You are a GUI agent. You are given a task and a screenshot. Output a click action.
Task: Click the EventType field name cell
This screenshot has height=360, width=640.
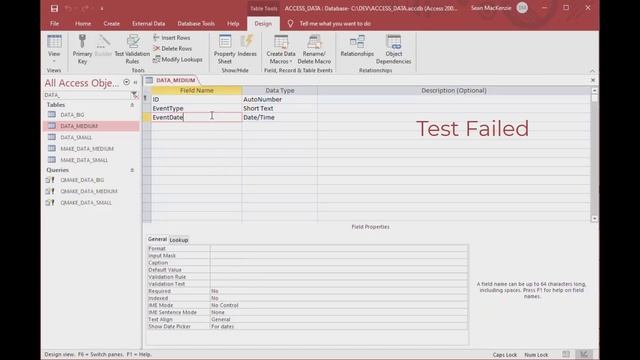196,108
